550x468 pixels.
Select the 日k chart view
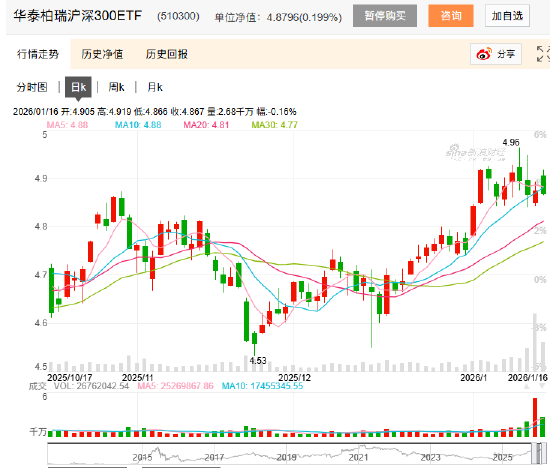click(x=78, y=87)
